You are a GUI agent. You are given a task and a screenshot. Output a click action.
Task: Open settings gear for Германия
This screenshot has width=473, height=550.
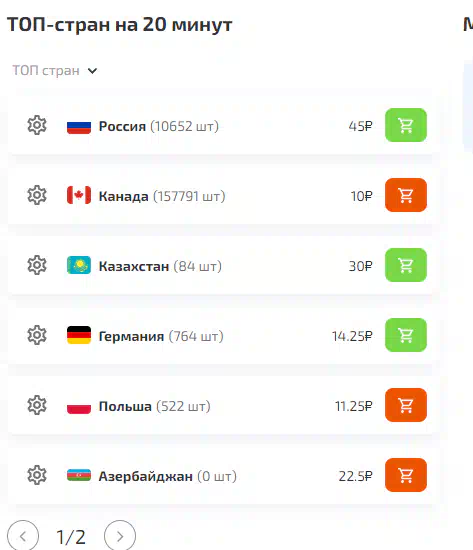[x=37, y=335]
